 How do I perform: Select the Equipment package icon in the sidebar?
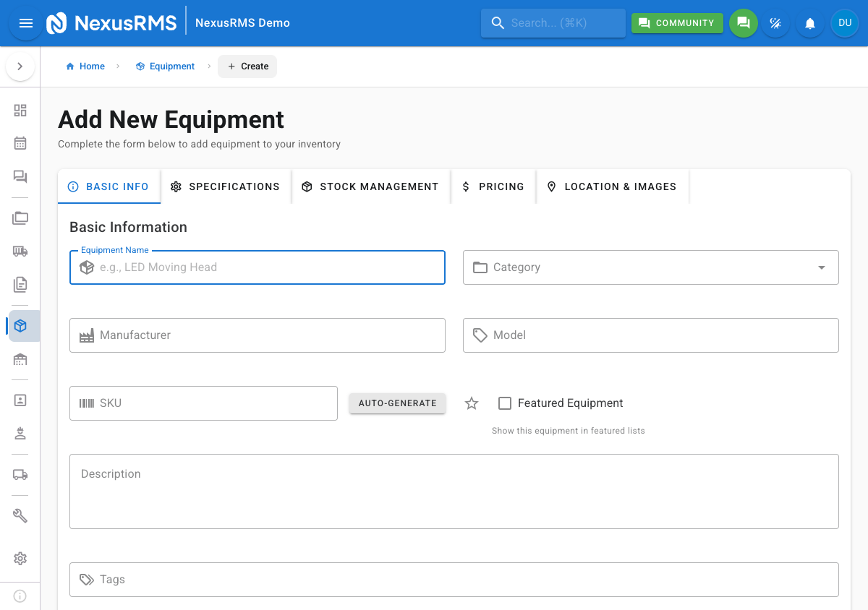point(20,326)
